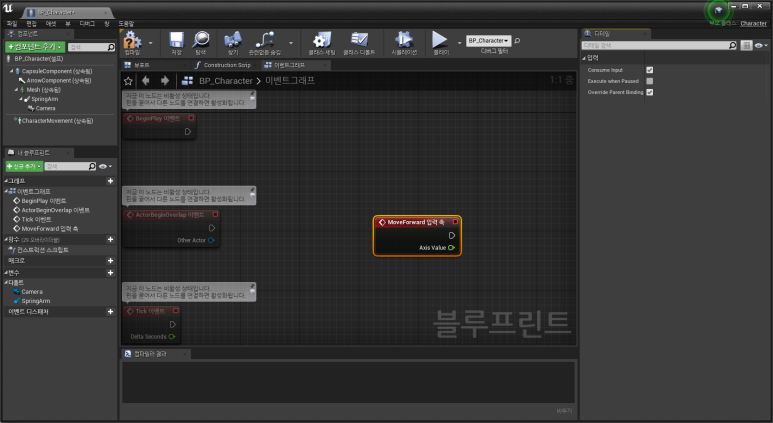The height and width of the screenshot is (423, 773).
Task: Click the Browse (탐색) magnifier icon
Action: 201,40
